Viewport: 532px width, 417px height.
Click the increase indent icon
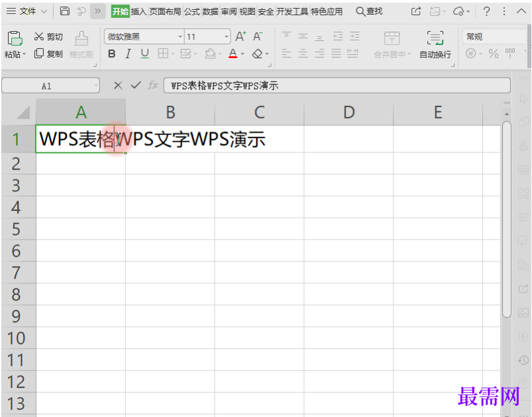click(355, 36)
